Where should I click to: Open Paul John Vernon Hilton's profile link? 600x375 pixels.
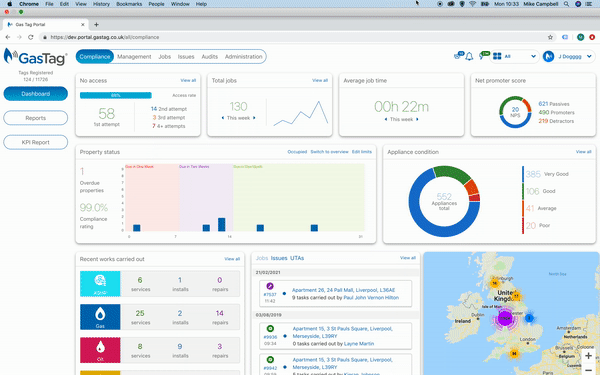371,297
